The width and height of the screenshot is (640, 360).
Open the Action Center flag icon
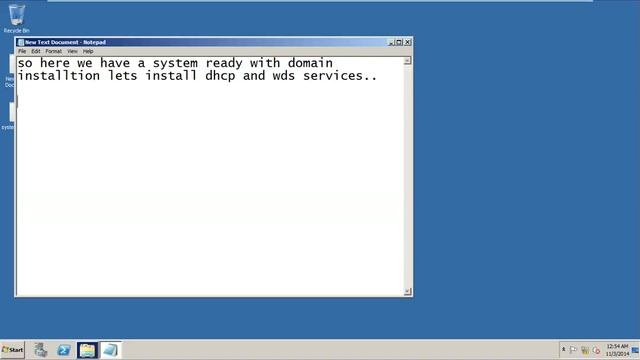tap(573, 350)
